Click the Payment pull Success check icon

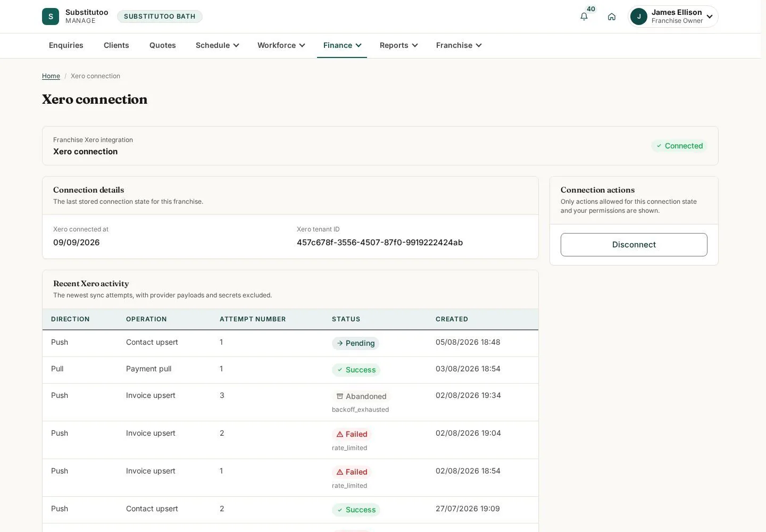click(x=340, y=370)
